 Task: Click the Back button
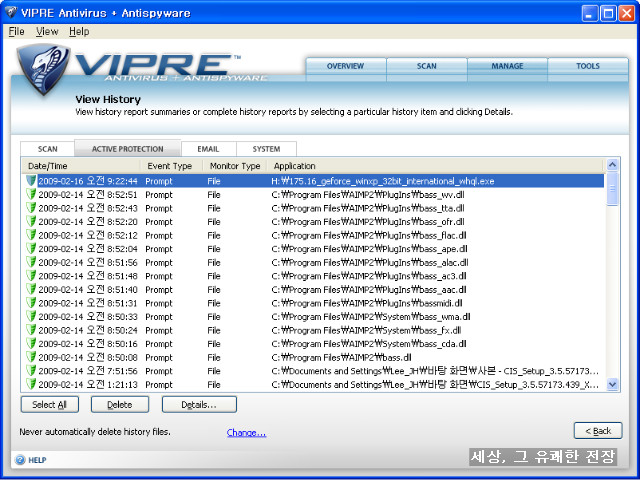(598, 431)
